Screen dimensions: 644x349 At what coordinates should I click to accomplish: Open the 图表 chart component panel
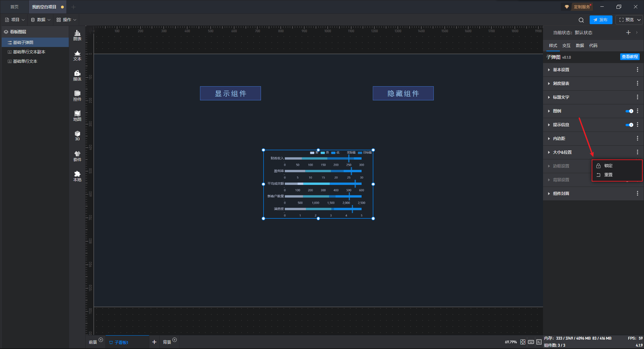pyautogui.click(x=77, y=35)
